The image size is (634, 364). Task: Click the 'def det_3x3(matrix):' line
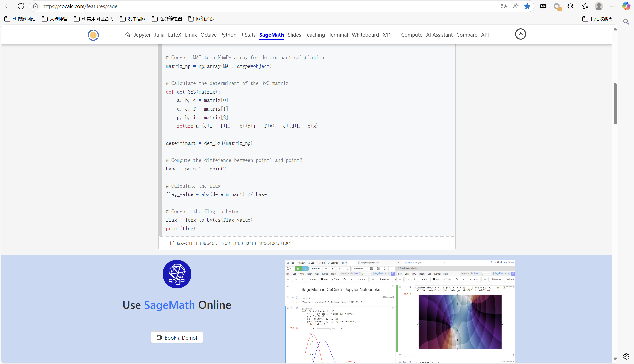[x=193, y=92]
